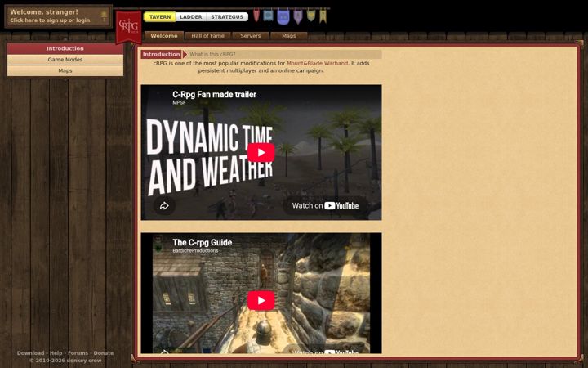Click the teal square banner icon
588x368 pixels.
pyautogui.click(x=268, y=15)
